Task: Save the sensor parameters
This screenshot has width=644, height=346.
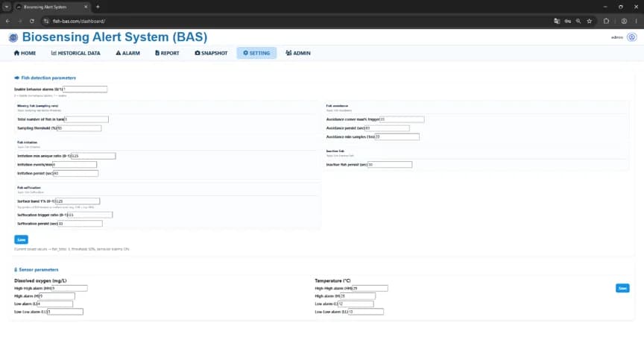Action: (622, 288)
